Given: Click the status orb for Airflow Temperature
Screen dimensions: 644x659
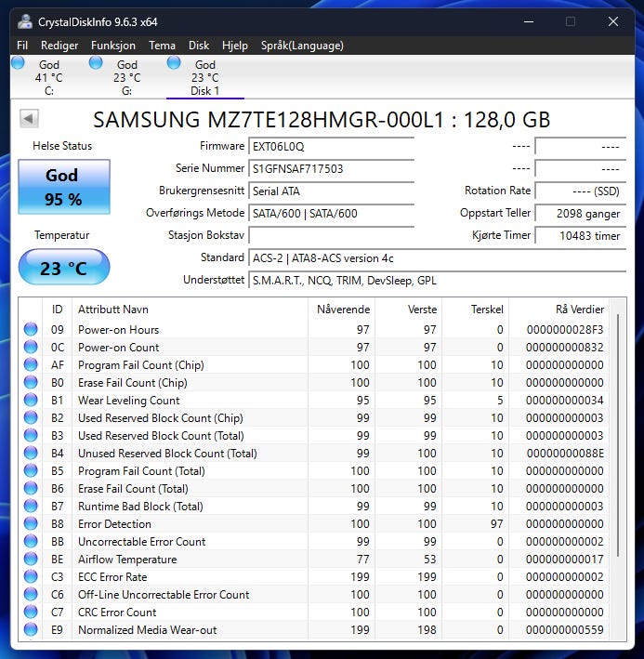Looking at the screenshot, I should (31, 560).
